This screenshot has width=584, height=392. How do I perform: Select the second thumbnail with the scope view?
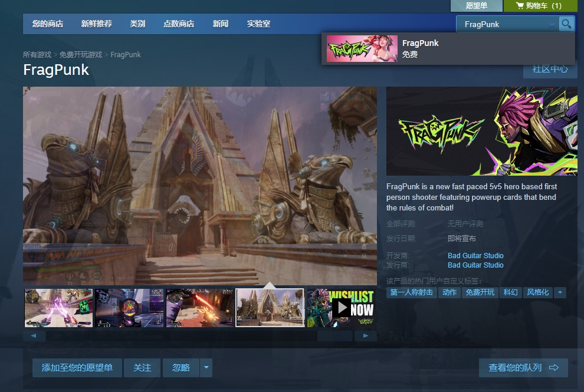tap(129, 308)
